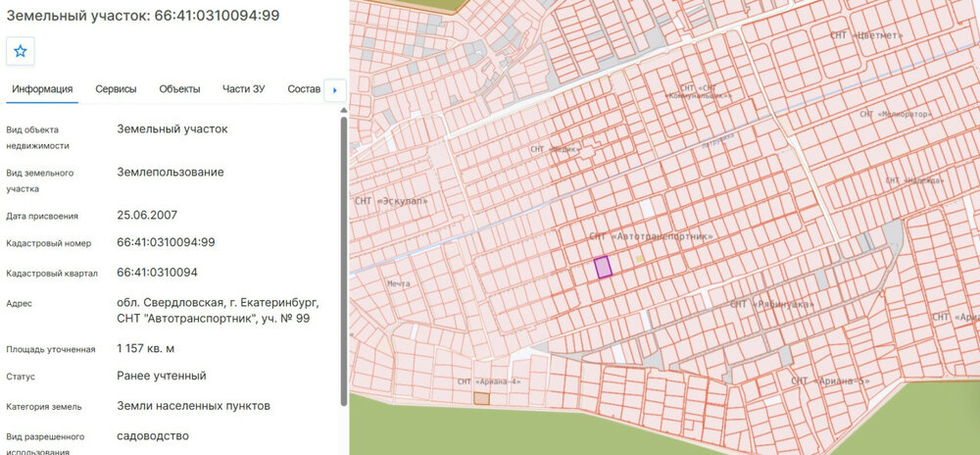Screen dimensions: 980x455
Task: Click the садоводство permitted use value
Action: pos(153,435)
